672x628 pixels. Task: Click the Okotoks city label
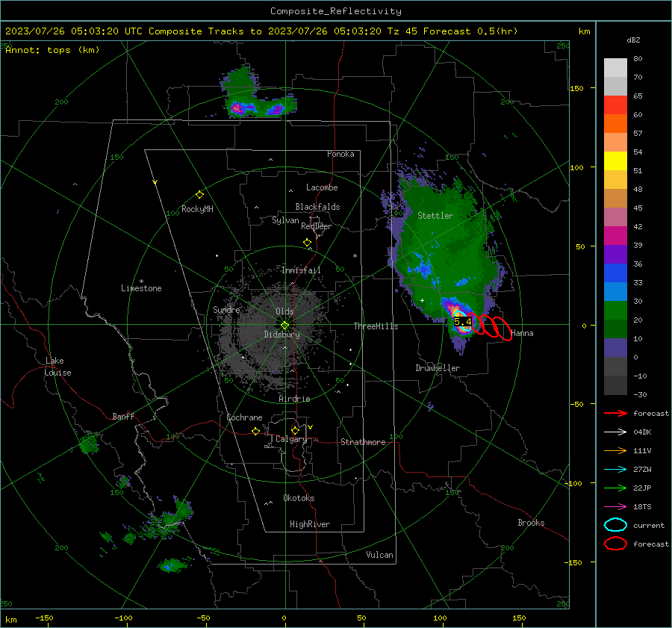[299, 498]
